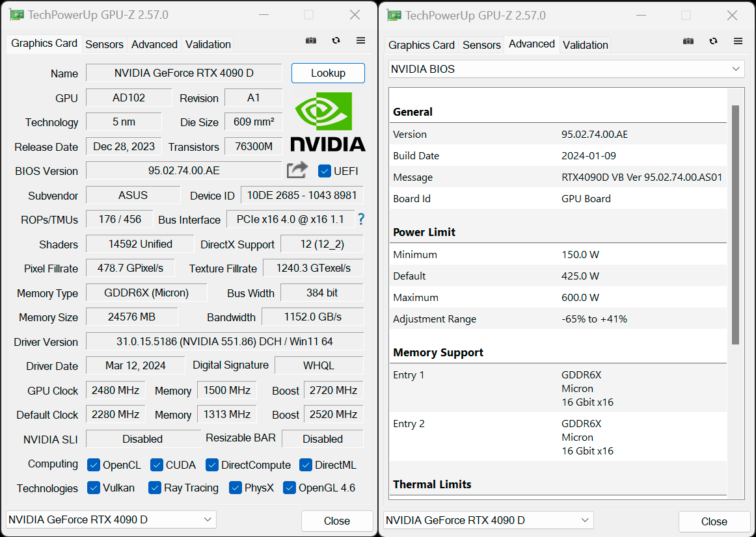Select Advanced tab in right window
This screenshot has width=756, height=537.
coord(532,44)
